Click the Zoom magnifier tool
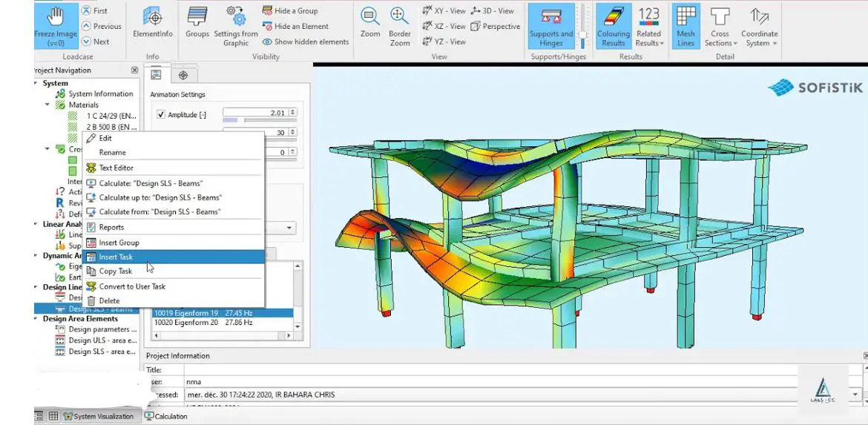This screenshot has height=425, width=868. pos(370,17)
